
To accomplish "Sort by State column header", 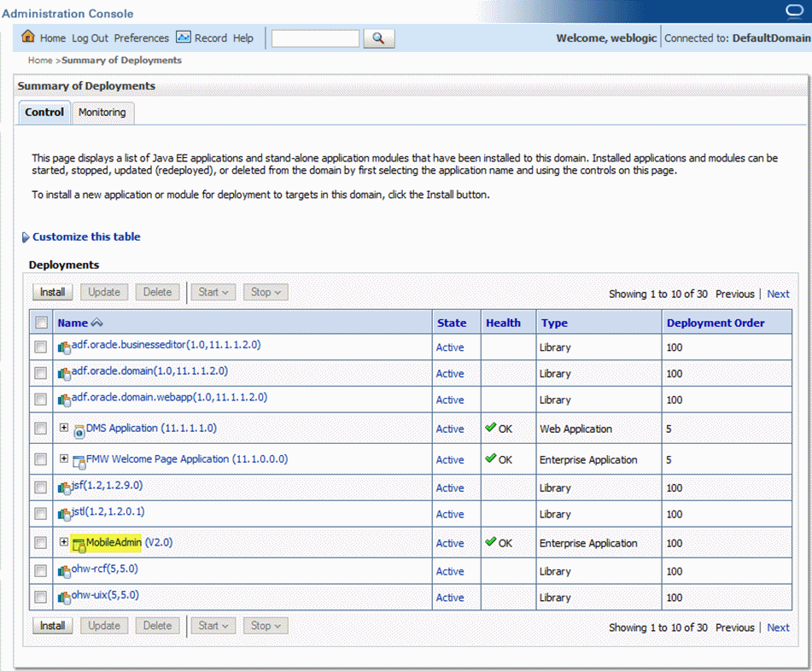I will 452,323.
